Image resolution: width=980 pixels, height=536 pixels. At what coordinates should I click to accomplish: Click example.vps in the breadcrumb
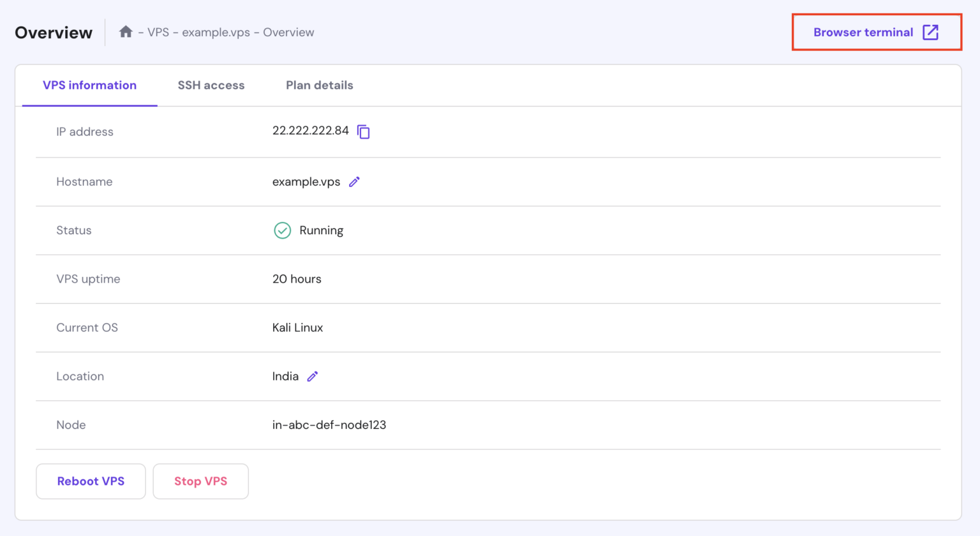(x=216, y=33)
